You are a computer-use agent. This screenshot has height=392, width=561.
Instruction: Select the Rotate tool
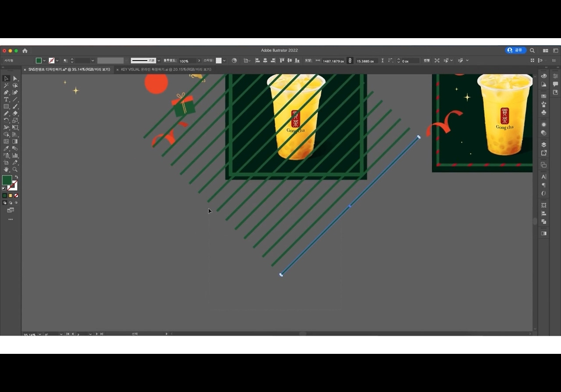pyautogui.click(x=6, y=121)
